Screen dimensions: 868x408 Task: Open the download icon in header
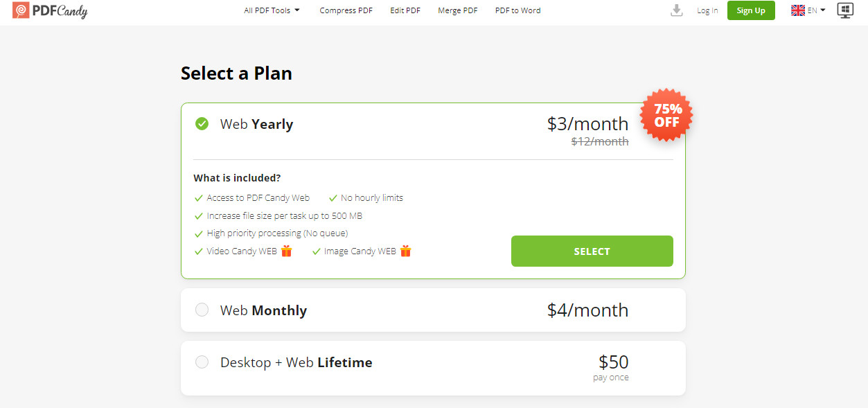(x=677, y=10)
